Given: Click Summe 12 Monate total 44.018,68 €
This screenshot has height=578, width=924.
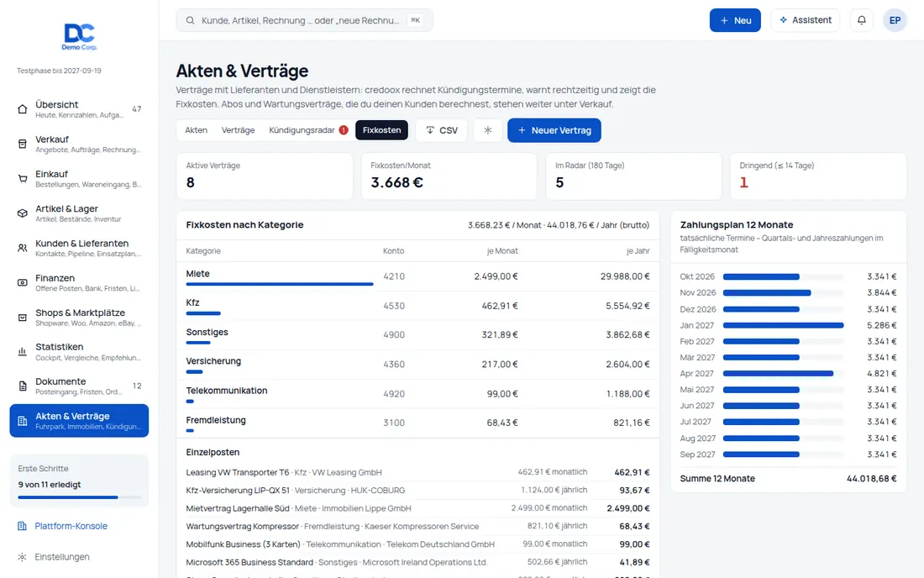Looking at the screenshot, I should [871, 478].
